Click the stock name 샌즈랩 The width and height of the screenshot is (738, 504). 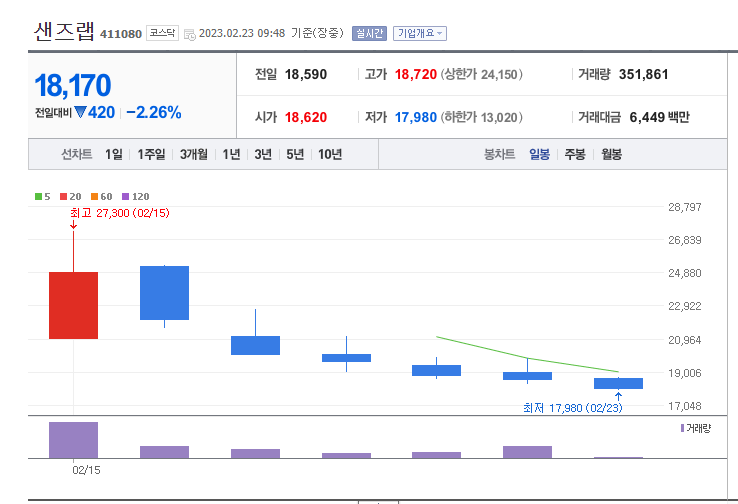[64, 32]
